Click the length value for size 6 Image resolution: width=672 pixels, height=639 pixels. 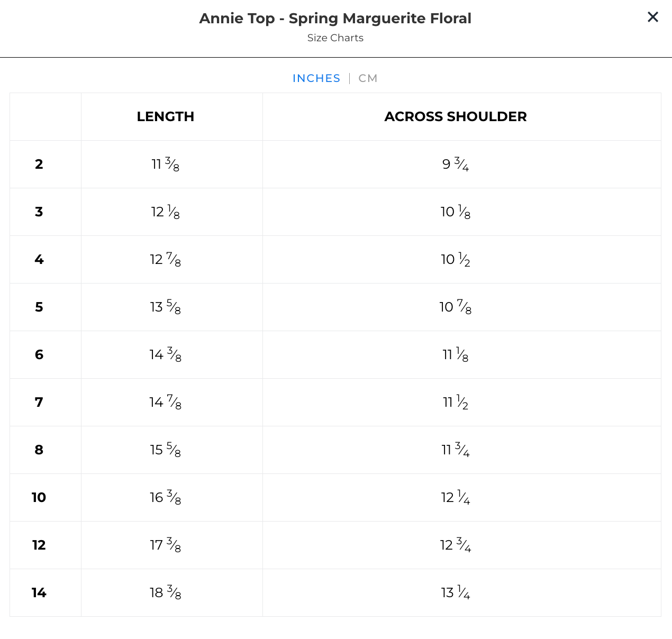tap(166, 355)
